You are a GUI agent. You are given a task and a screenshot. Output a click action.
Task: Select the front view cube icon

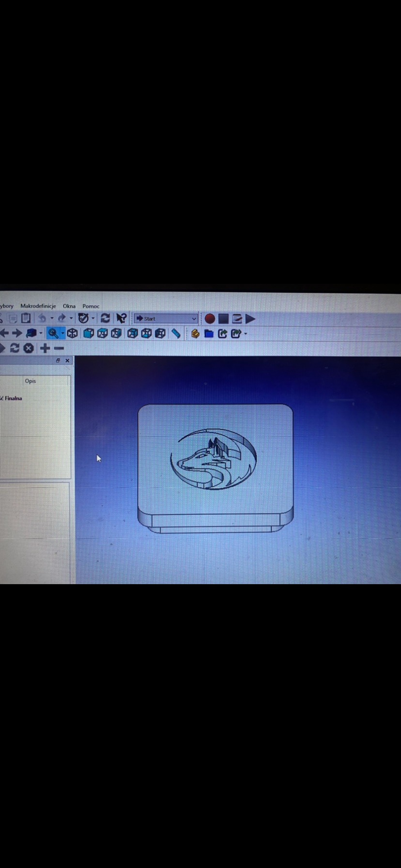click(88, 333)
